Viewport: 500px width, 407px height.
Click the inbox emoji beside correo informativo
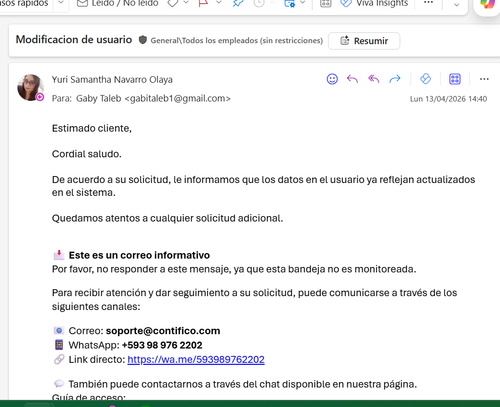[59, 255]
